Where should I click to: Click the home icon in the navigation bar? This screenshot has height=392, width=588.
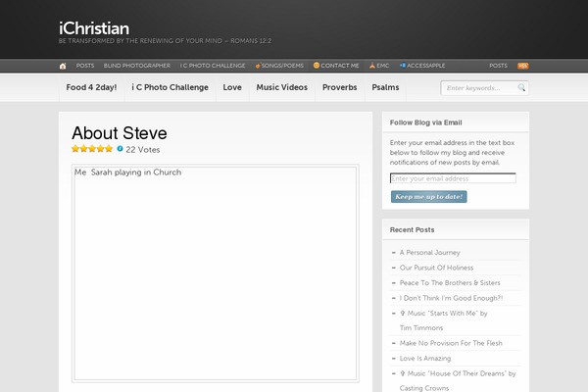point(63,66)
